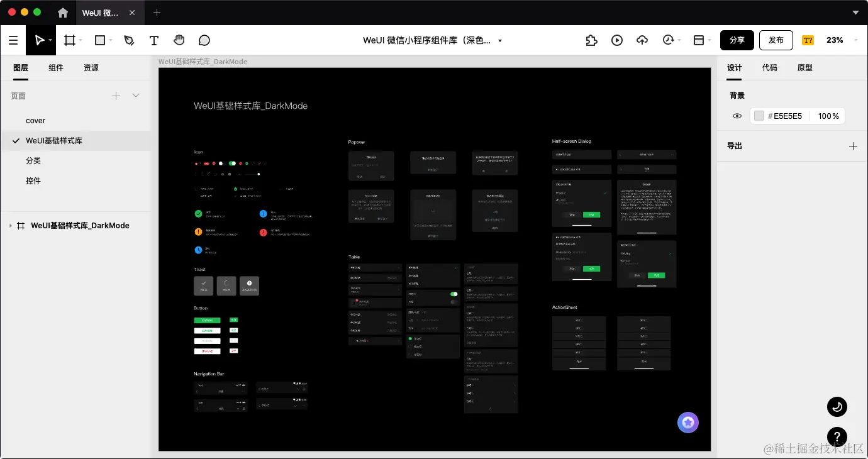Image resolution: width=868 pixels, height=459 pixels.
Task: Add a new page with plus icon
Action: (116, 96)
